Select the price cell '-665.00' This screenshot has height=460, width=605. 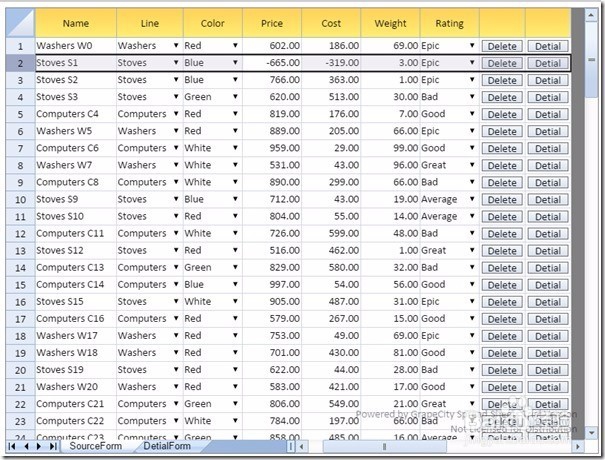click(272, 63)
